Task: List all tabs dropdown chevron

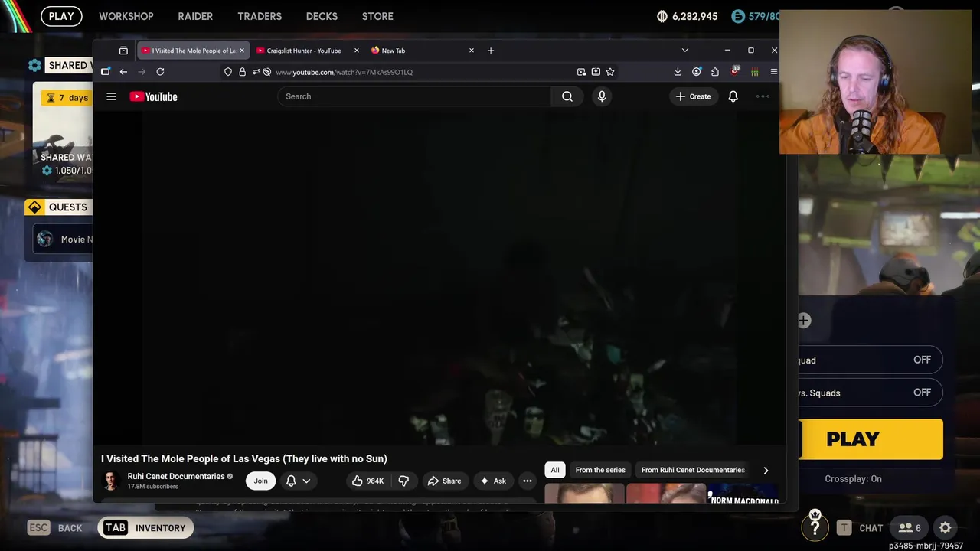Action: pos(684,51)
